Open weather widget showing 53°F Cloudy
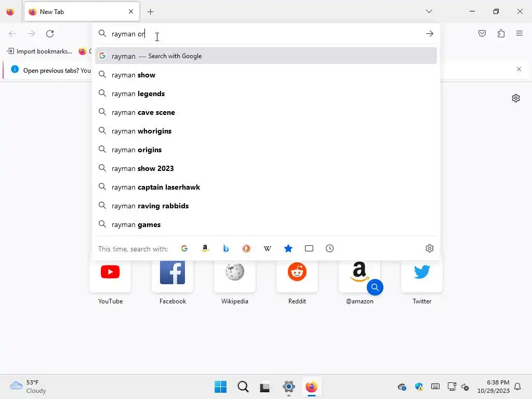This screenshot has width=532, height=399. point(29,387)
